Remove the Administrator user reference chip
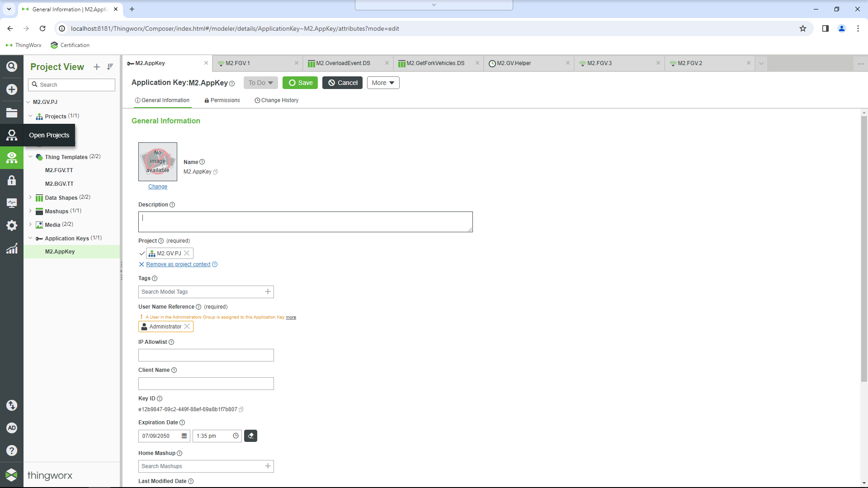868x488 pixels. point(186,326)
